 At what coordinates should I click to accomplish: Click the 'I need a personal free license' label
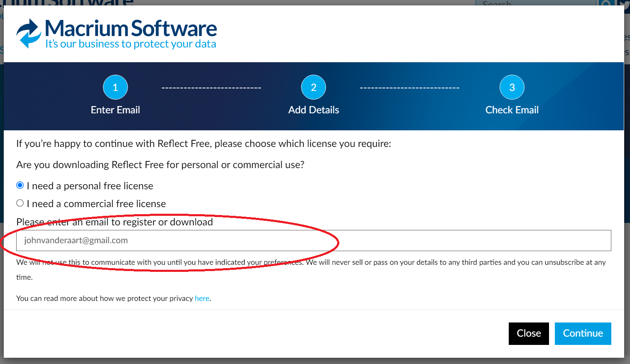tap(90, 186)
